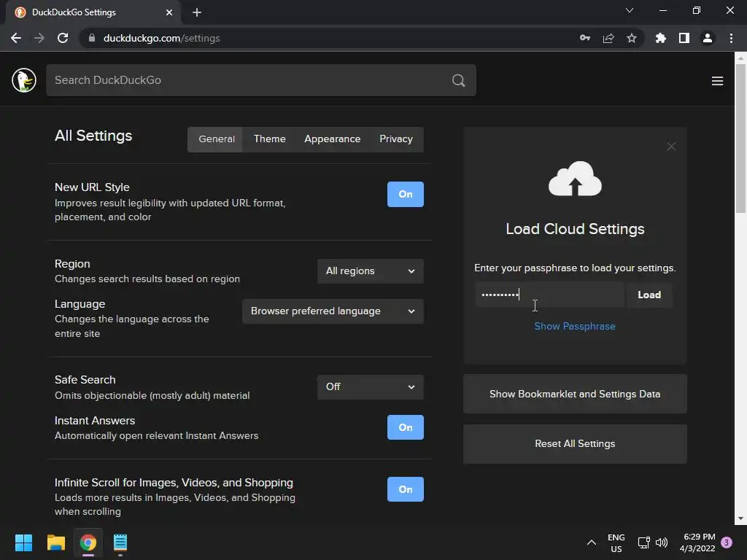Open the notification count badge
This screenshot has height=560, width=747.
pos(727,542)
